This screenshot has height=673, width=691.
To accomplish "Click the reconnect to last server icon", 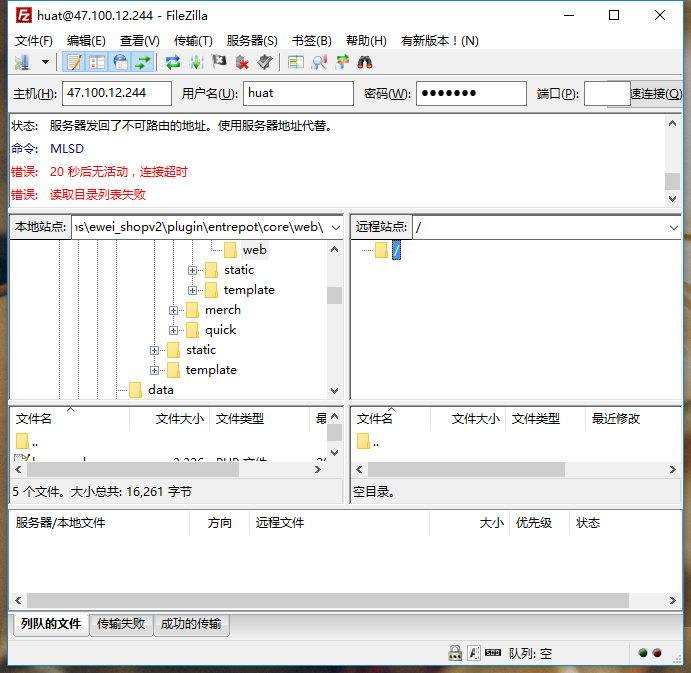I will 265,62.
